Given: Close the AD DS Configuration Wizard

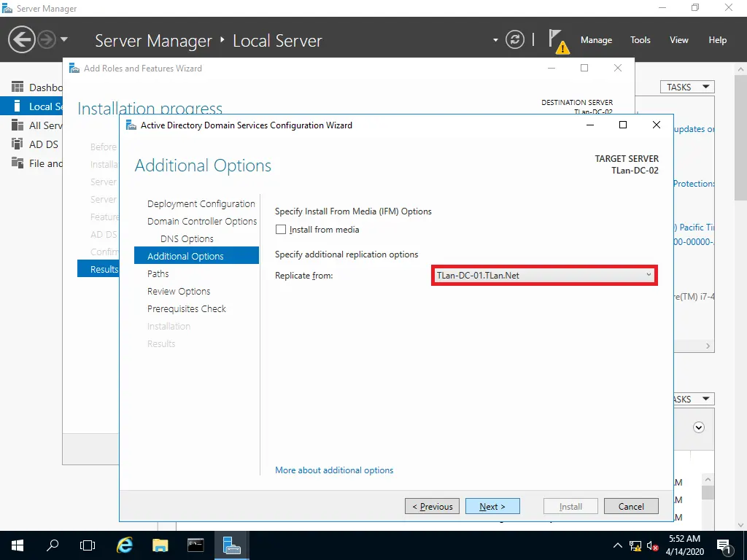Looking at the screenshot, I should click(x=657, y=125).
